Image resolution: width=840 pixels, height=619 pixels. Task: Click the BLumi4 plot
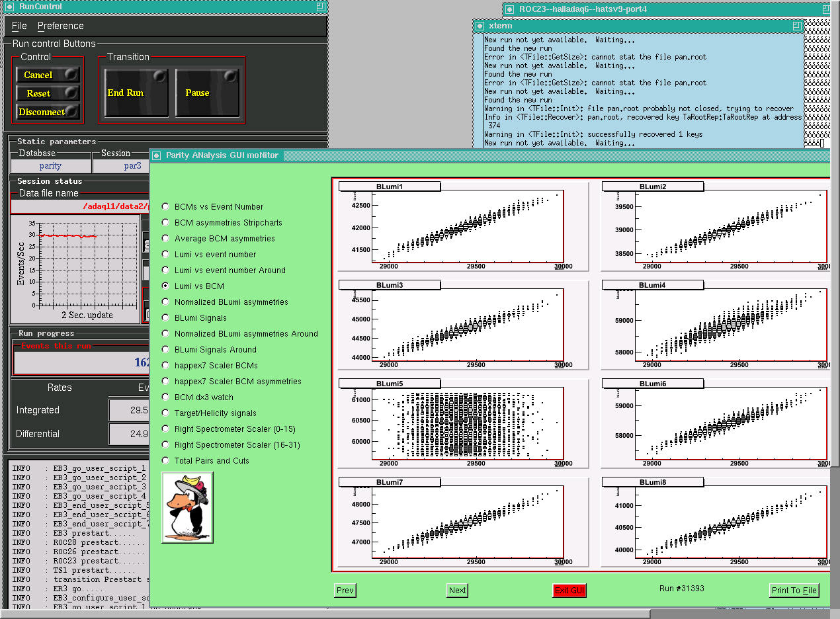point(715,324)
